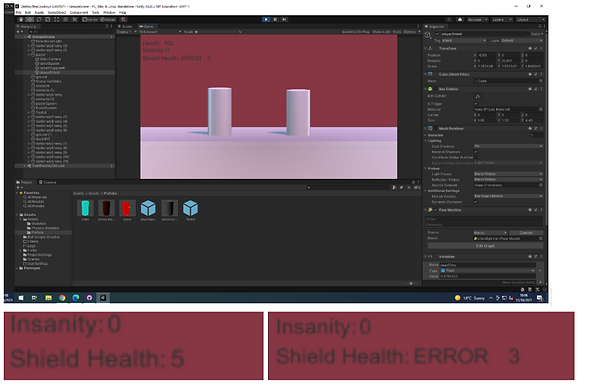Click the Pause button

coord(275,20)
